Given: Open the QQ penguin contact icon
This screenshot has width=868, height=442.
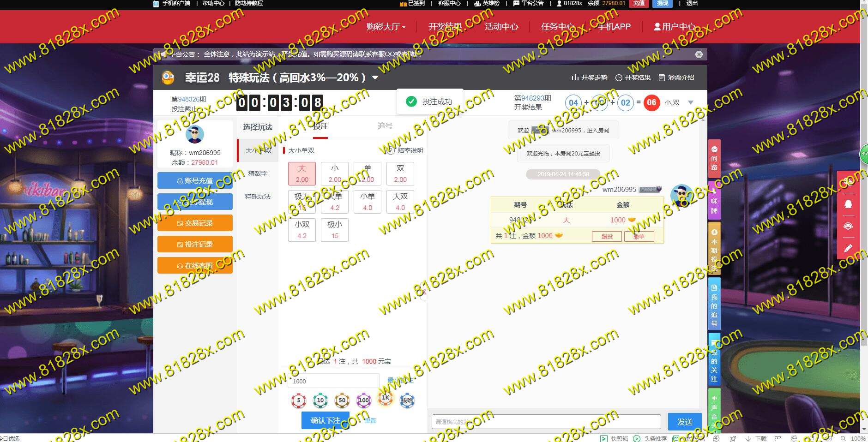Looking at the screenshot, I should tap(848, 204).
